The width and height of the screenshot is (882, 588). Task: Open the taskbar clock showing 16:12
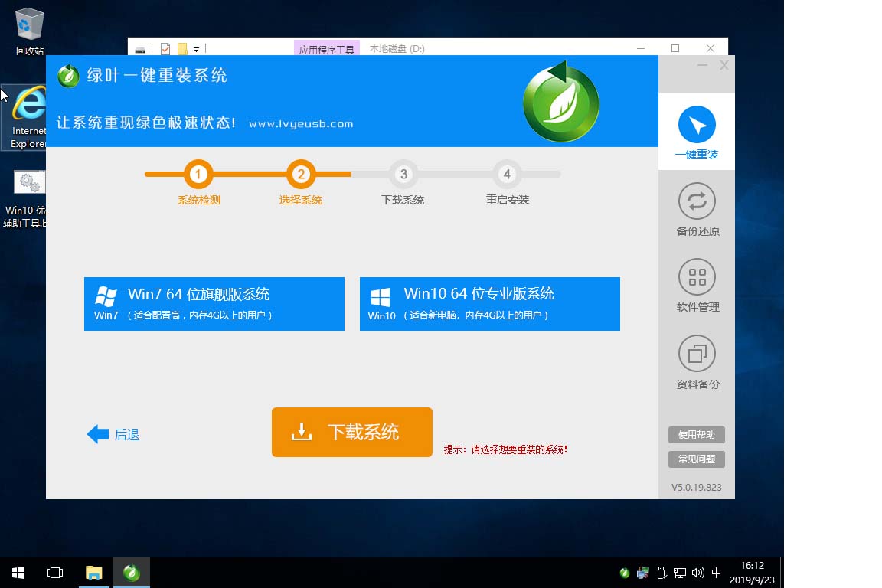coord(752,573)
